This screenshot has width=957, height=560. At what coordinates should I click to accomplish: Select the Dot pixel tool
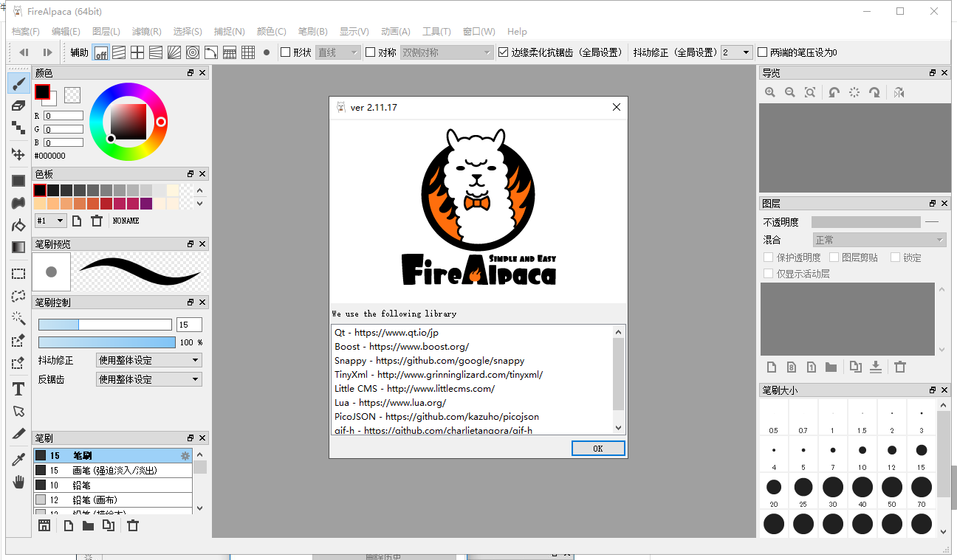(x=18, y=128)
